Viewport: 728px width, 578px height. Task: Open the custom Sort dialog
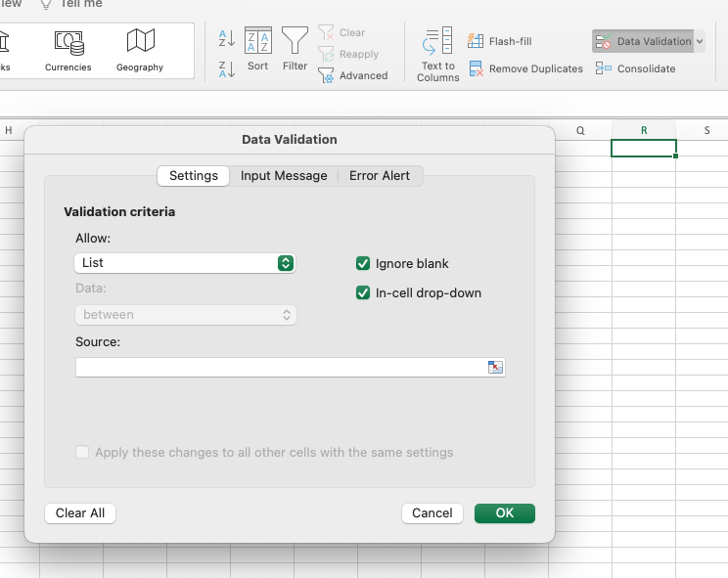(x=257, y=49)
